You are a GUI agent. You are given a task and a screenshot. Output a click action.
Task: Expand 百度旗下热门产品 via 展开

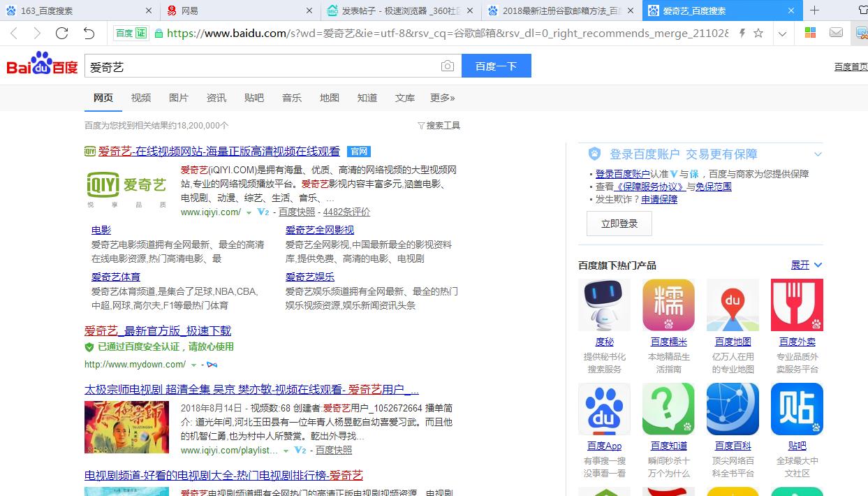(807, 265)
